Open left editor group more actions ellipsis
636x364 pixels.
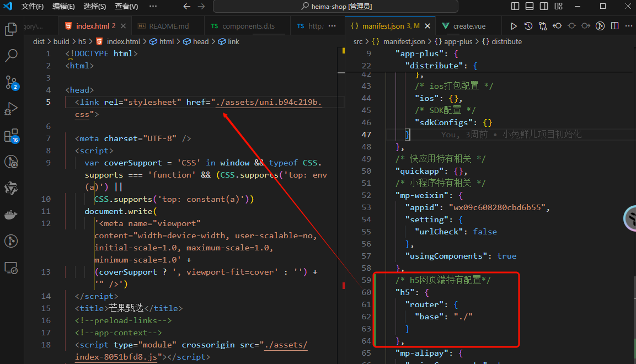click(332, 26)
